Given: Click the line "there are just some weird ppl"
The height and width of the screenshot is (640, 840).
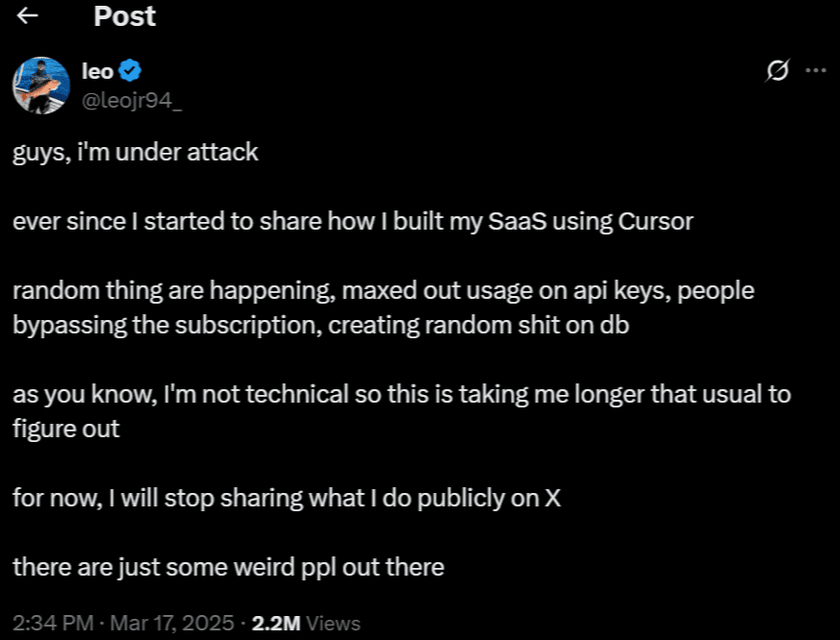Looking at the screenshot, I should 229,567.
